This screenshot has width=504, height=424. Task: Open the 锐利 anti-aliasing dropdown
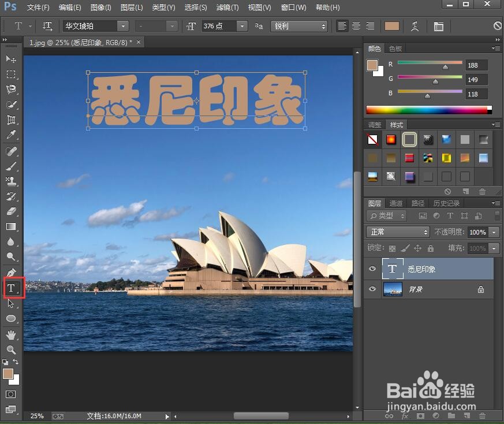point(324,26)
